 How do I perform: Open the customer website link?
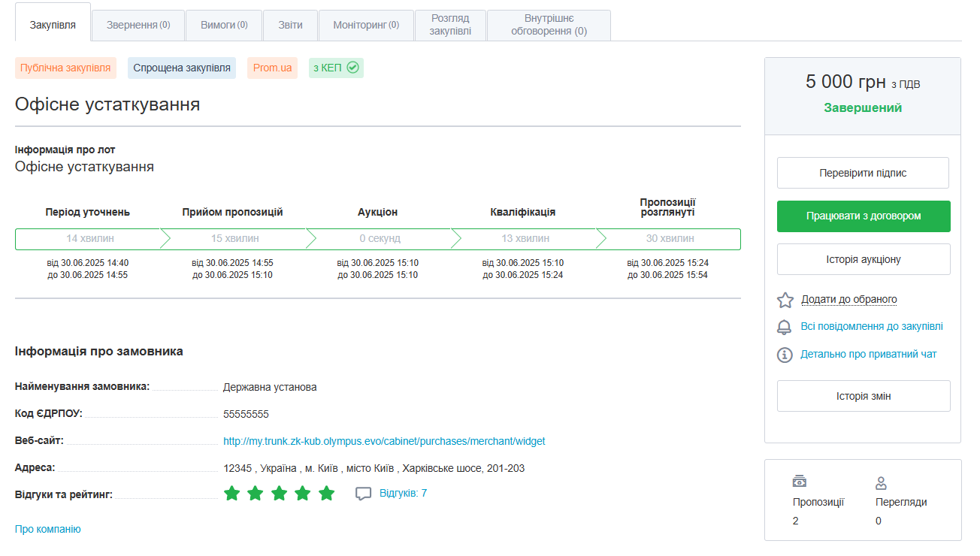point(384,441)
